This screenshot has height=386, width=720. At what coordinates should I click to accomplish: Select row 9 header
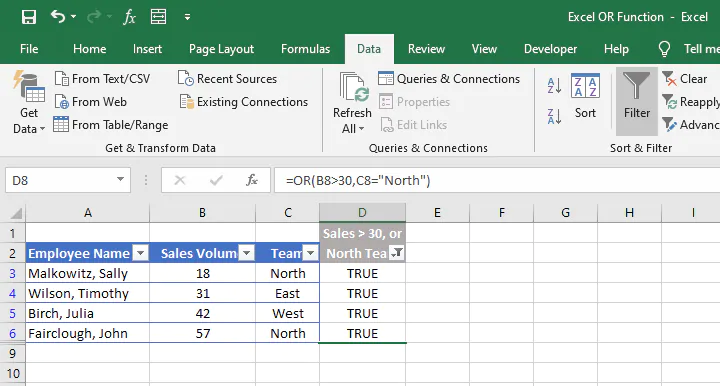12,353
